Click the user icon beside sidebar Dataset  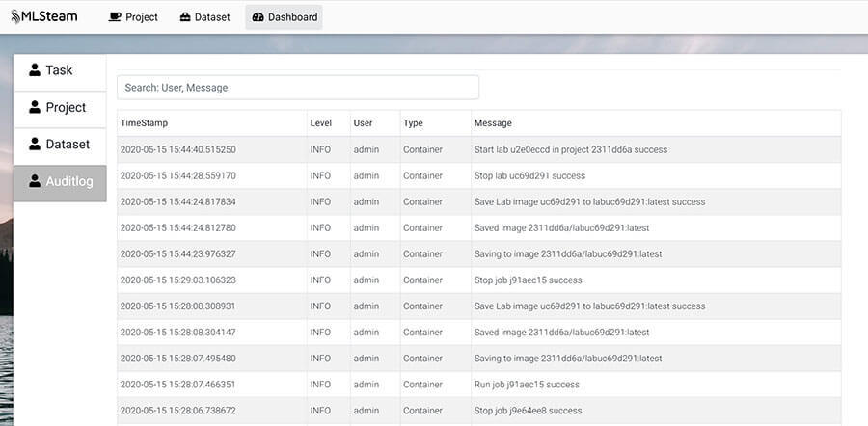click(x=35, y=144)
